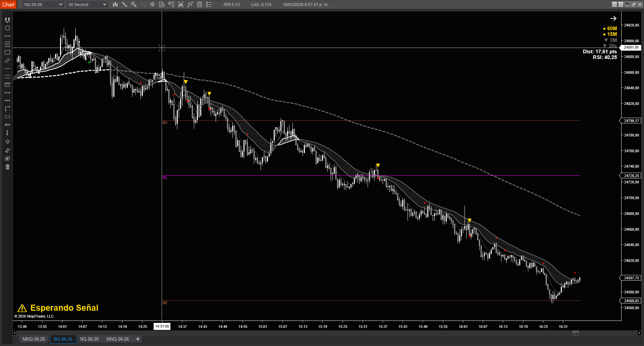Open the strategies line-graph icon
644x346 pixels.
tap(190, 4)
